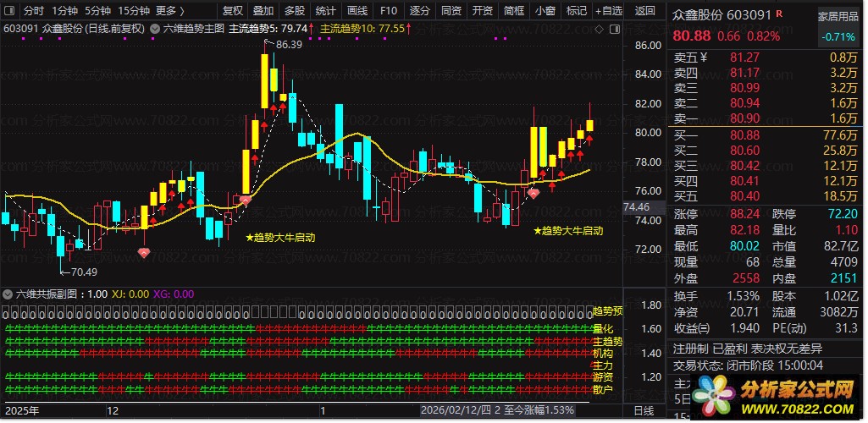Expand the 更多 periods list
Viewport: 868px width, 423px height.
(170, 10)
